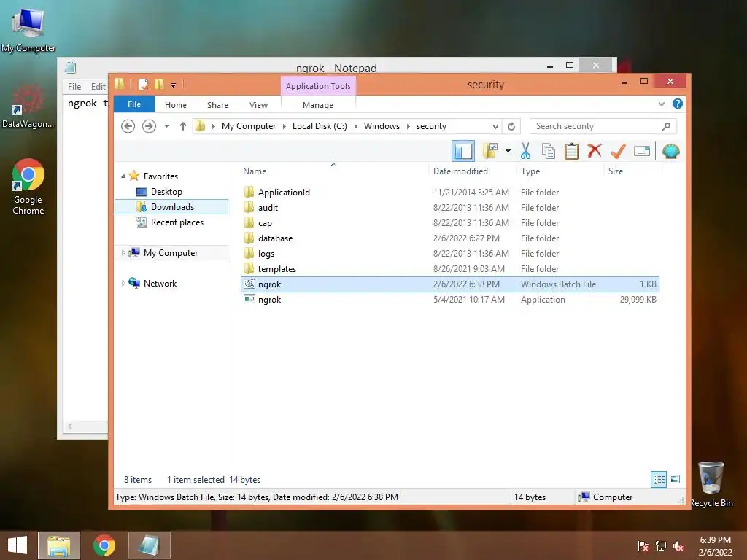Expand the ribbon with the chevron

pyautogui.click(x=661, y=104)
